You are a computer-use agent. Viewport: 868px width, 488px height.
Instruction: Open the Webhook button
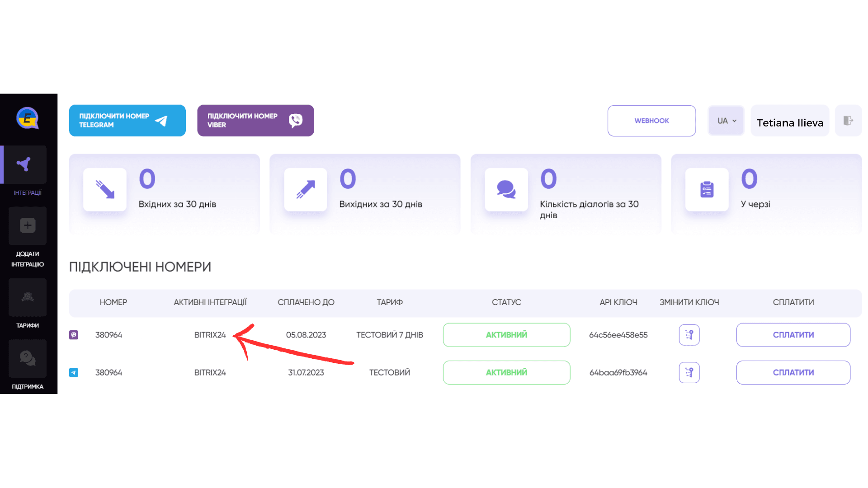tap(651, 121)
